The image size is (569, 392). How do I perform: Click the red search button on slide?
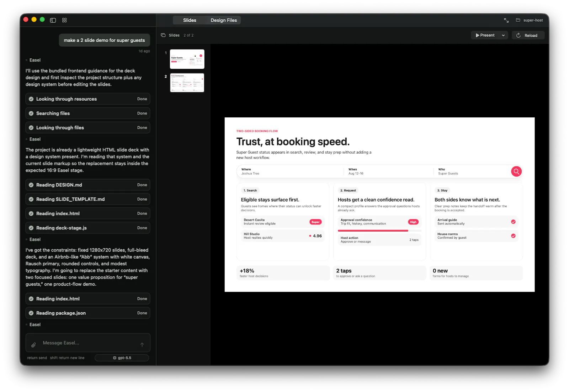[x=516, y=171]
